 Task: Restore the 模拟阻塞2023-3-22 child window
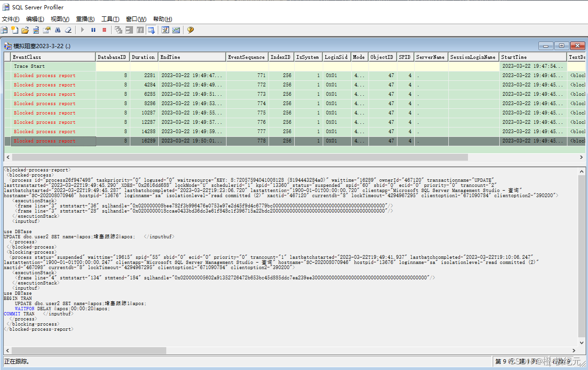click(x=561, y=46)
